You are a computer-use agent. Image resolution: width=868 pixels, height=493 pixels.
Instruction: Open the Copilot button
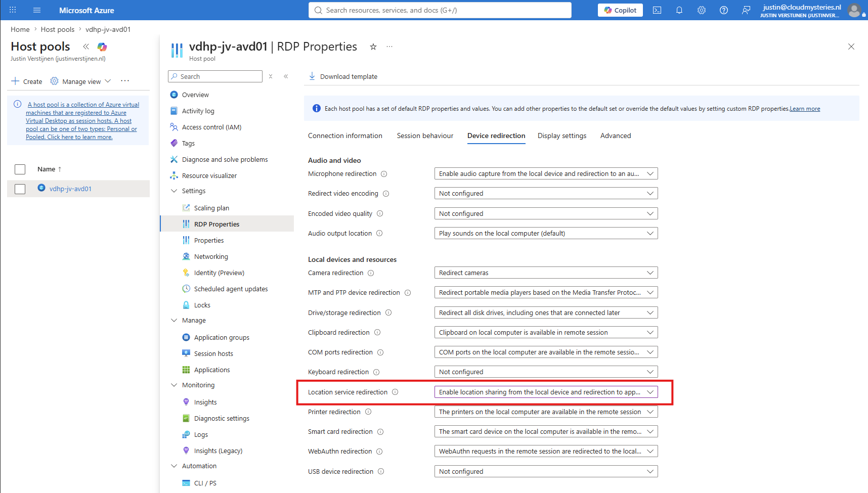pyautogui.click(x=620, y=10)
